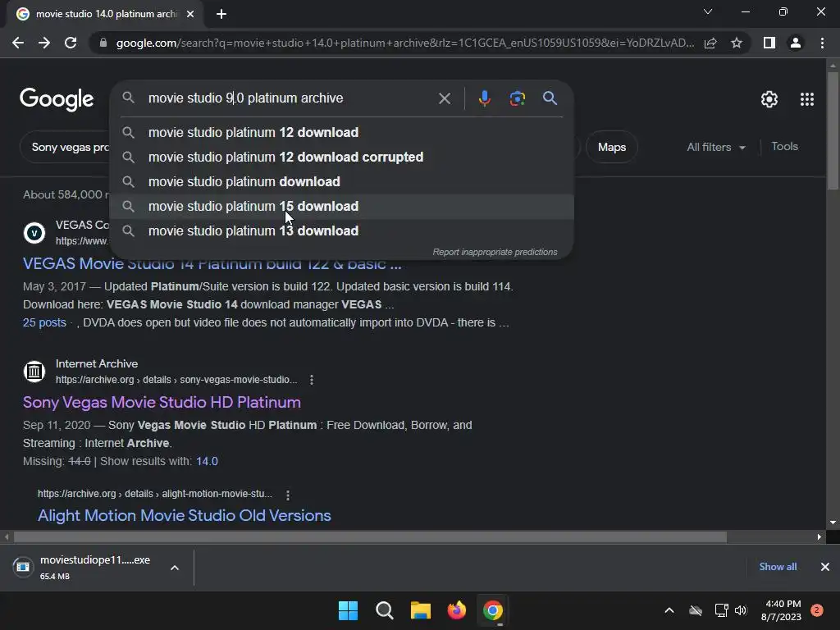Click the share page icon in the address bar
840x630 pixels.
(710, 43)
